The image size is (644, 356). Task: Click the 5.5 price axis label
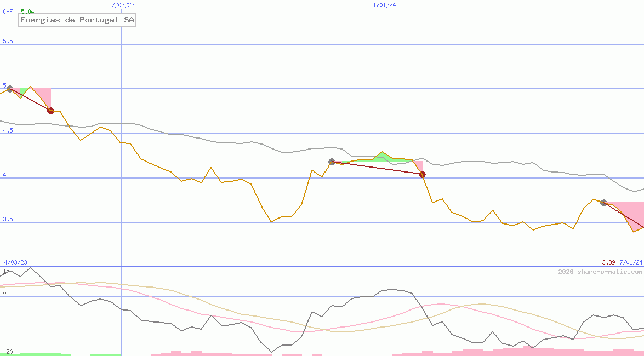pos(8,41)
